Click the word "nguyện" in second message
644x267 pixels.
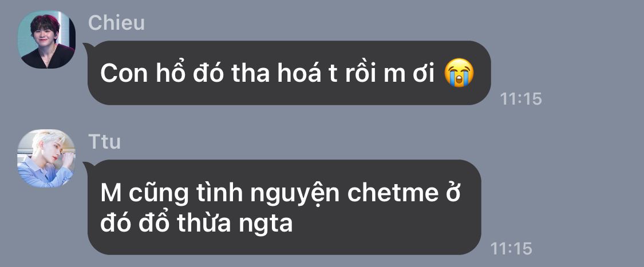[x=295, y=194]
